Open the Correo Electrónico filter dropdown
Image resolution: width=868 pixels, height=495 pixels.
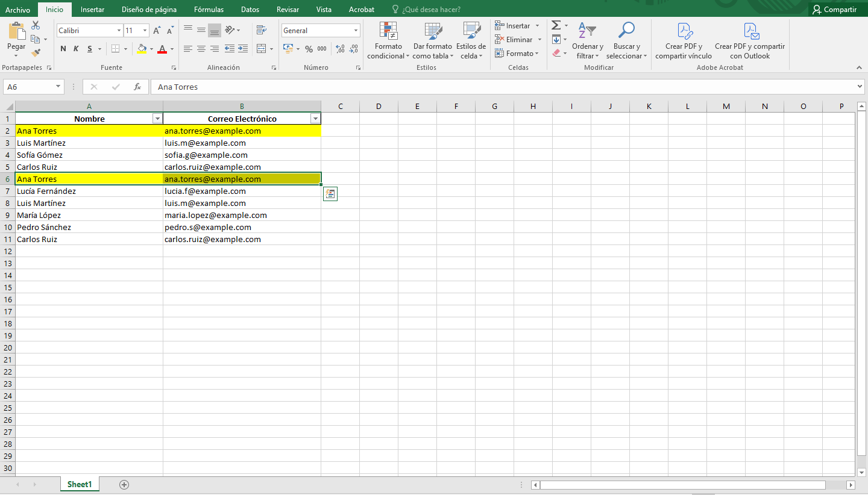315,119
